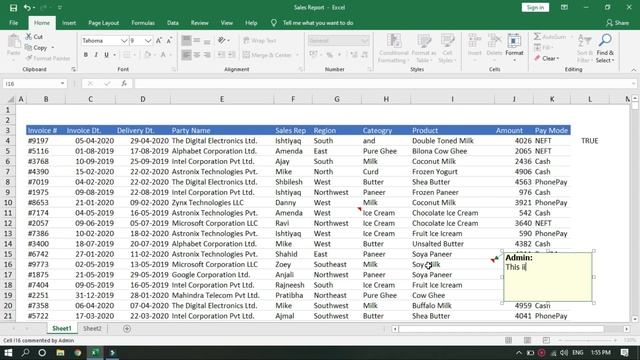Viewport: 640px width, 360px height.
Task: Toggle Center alignment button
Action: pyautogui.click(x=197, y=55)
